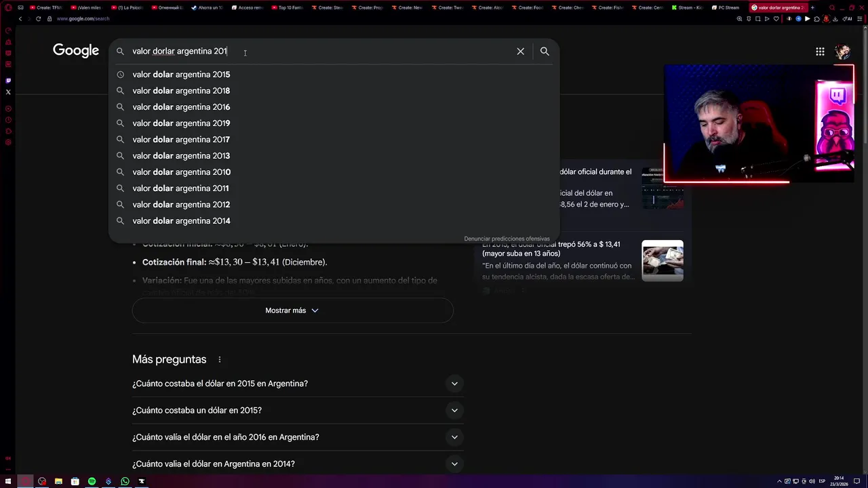The image size is (868, 488).
Task: Open the taskbar notification center
Action: pos(856,481)
